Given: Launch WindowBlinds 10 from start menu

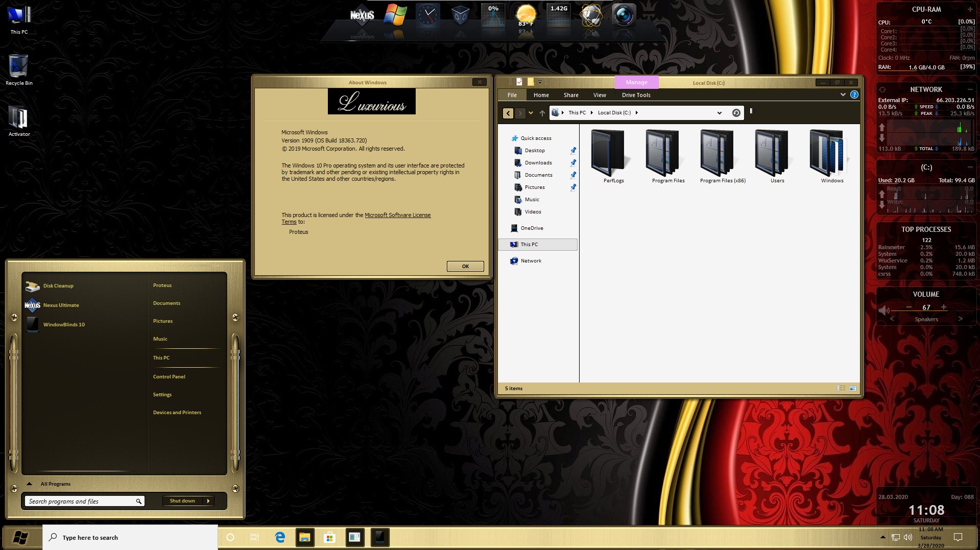Looking at the screenshot, I should pos(64,324).
